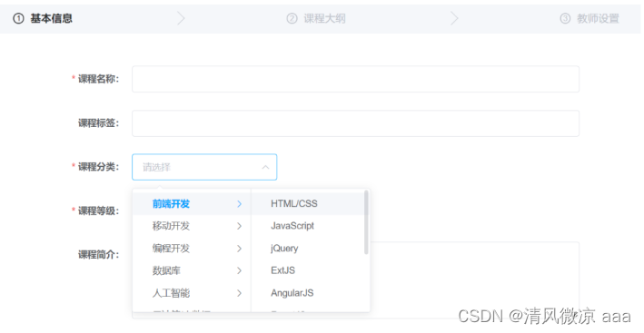The width and height of the screenshot is (644, 333).
Task: Select 前端开发 category
Action: click(192, 204)
